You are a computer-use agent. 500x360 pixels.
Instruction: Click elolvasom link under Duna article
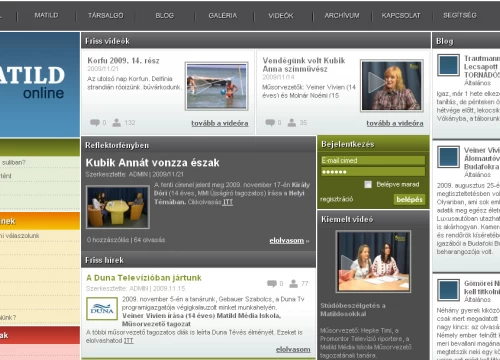point(293,349)
